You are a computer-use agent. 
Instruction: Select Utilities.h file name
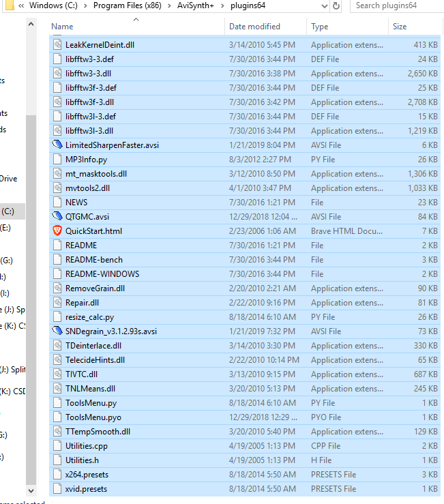[x=82, y=460]
